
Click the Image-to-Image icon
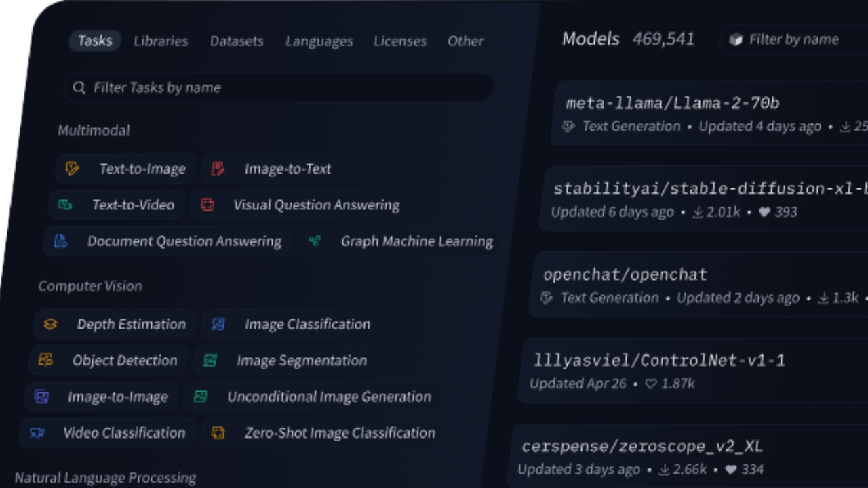pyautogui.click(x=41, y=396)
